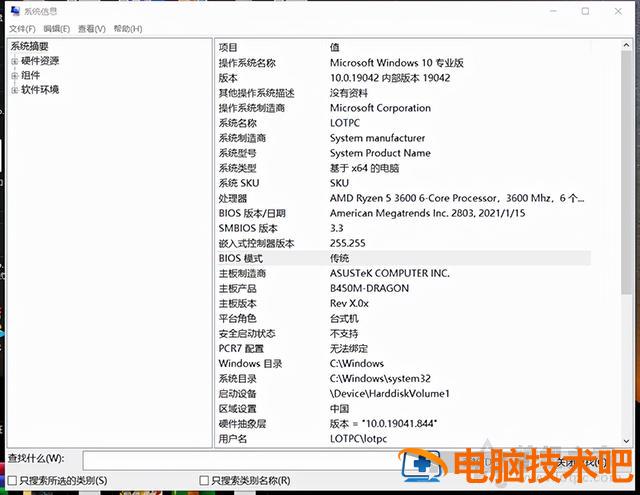The width and height of the screenshot is (640, 495).
Task: Toggle 只搜索所选的类别(S) checkbox
Action: pos(13,481)
